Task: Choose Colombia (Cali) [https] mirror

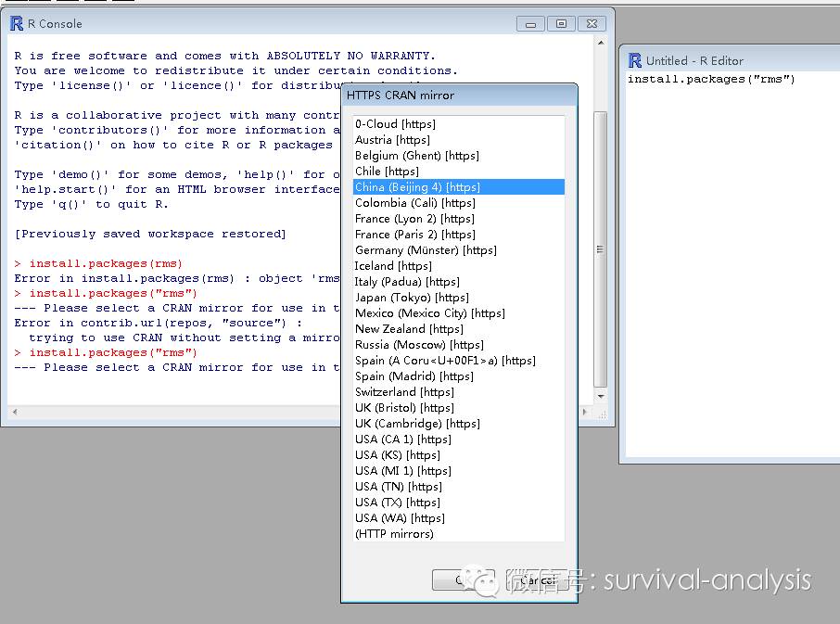Action: point(459,203)
